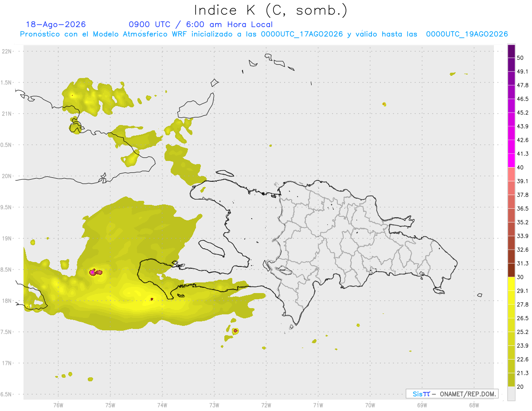Click the '22N' latitude label
532x411 pixels.
click(7, 51)
